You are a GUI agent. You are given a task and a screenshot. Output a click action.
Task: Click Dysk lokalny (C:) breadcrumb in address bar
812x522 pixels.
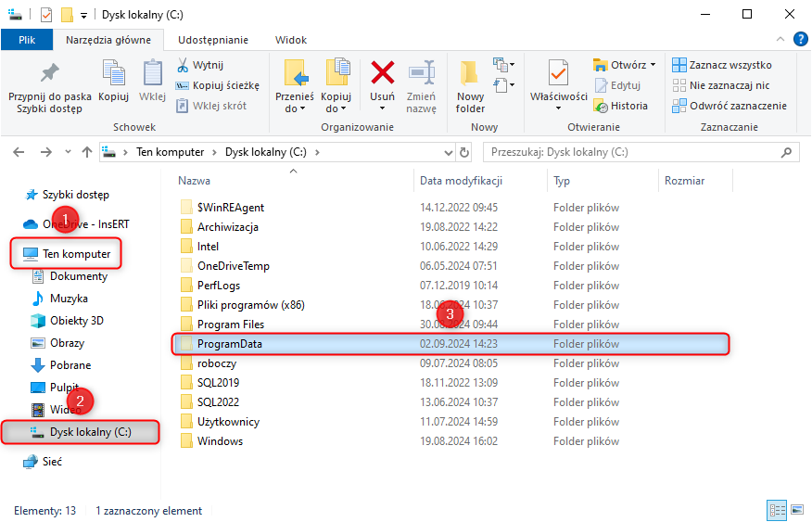click(x=266, y=152)
